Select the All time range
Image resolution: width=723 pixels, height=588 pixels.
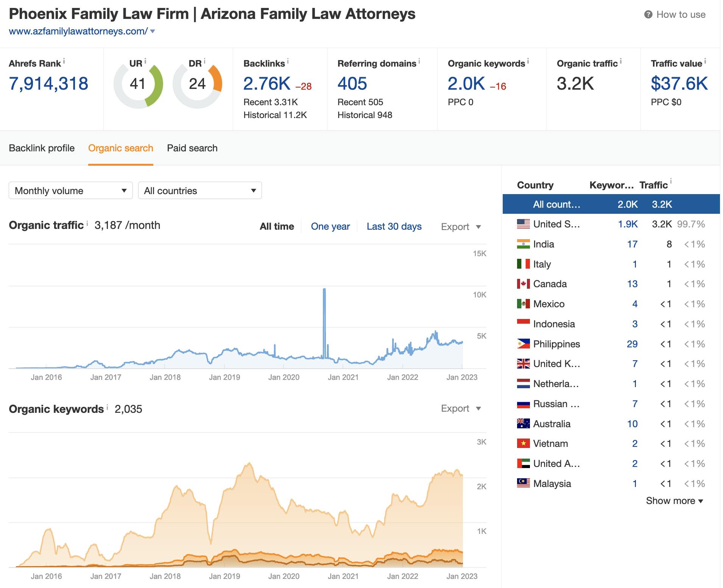[277, 226]
